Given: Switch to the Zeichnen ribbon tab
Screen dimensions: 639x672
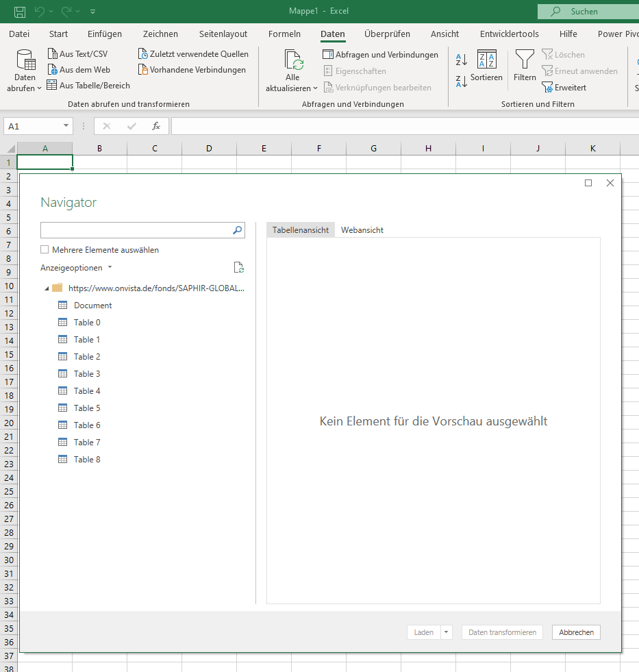Looking at the screenshot, I should point(160,34).
